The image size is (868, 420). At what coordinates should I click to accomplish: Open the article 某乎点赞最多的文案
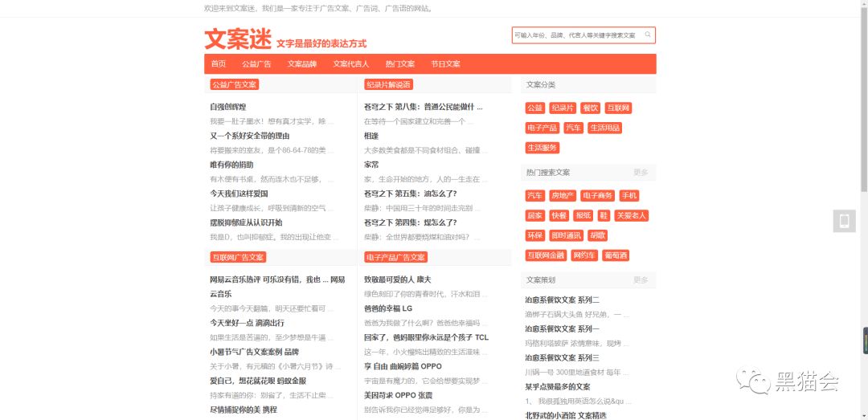pos(558,387)
